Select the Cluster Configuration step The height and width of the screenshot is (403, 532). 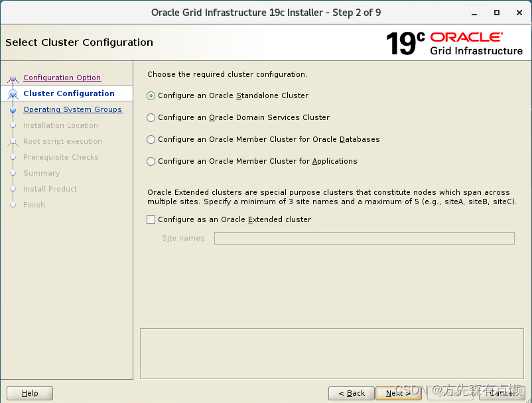click(69, 93)
